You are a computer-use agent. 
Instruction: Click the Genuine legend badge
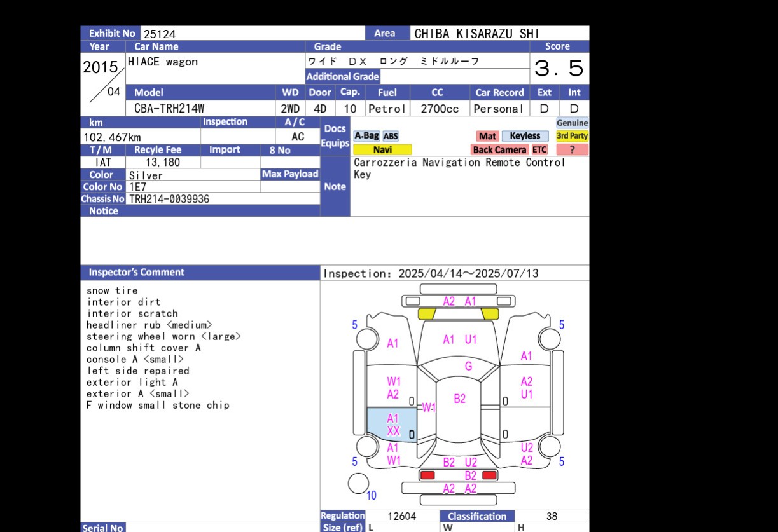pos(573,123)
